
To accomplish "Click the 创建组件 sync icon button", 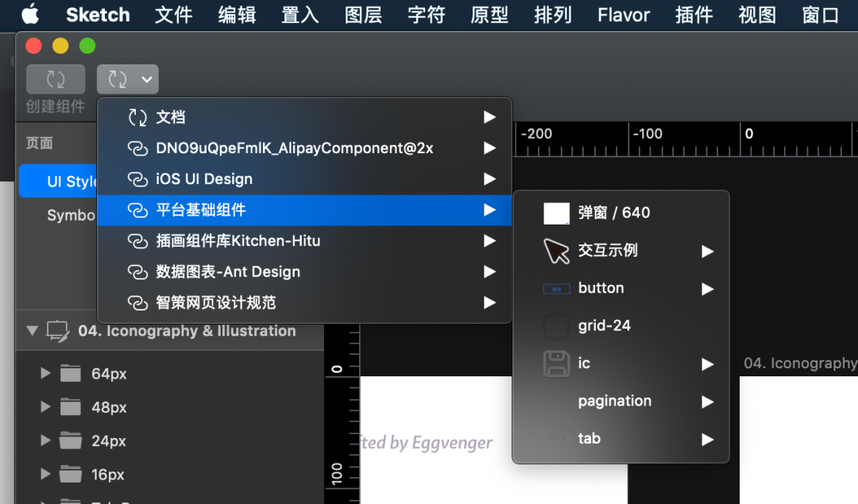I will (x=56, y=79).
